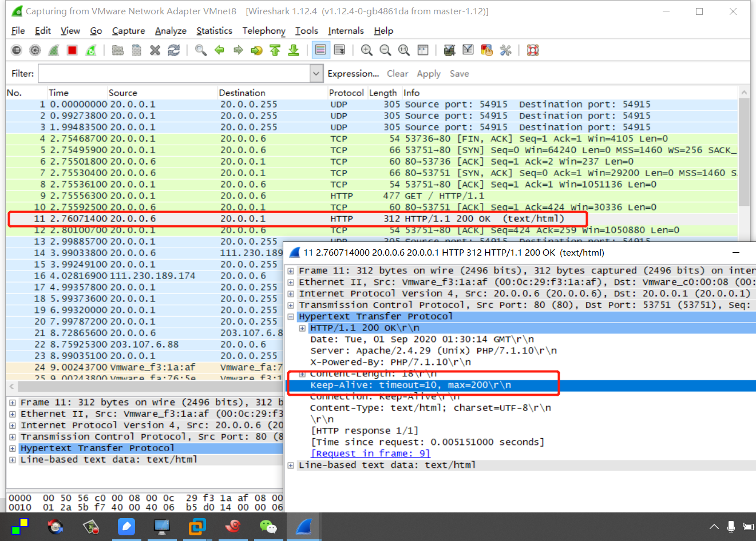Select packet 5 SYN row in packet list
Viewport: 756px width, 541px height.
(372, 150)
